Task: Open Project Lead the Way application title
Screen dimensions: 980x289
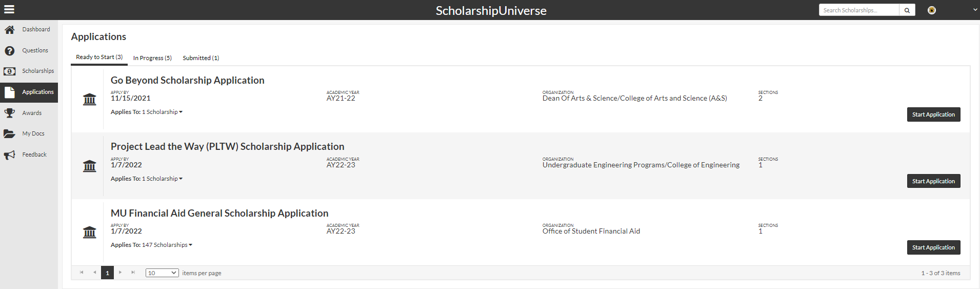Action: point(227,147)
